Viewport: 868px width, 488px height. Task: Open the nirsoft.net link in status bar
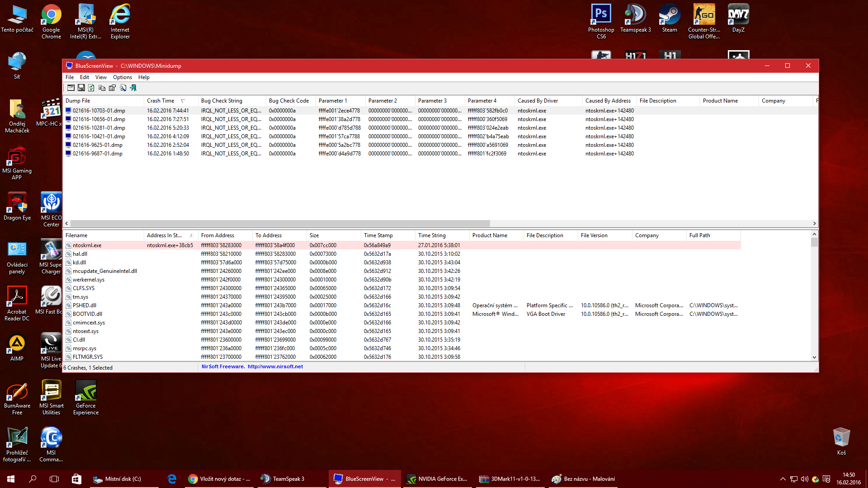tap(275, 367)
